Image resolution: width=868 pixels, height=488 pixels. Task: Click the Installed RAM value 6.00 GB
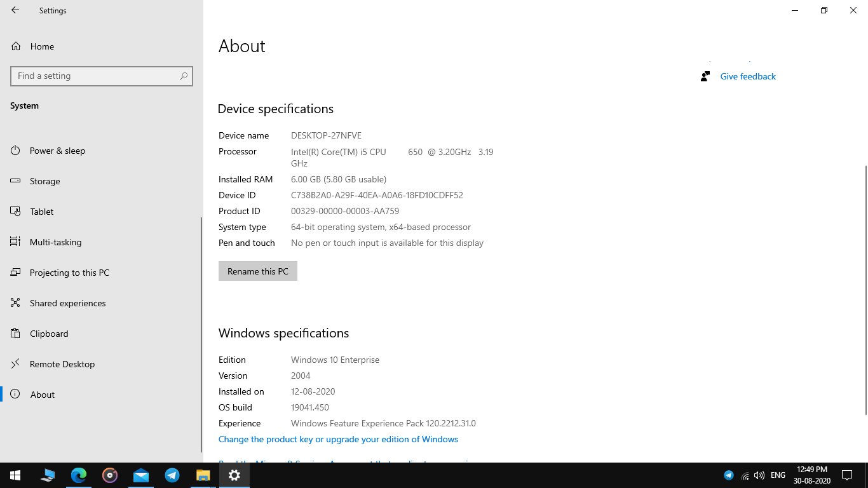tap(339, 179)
